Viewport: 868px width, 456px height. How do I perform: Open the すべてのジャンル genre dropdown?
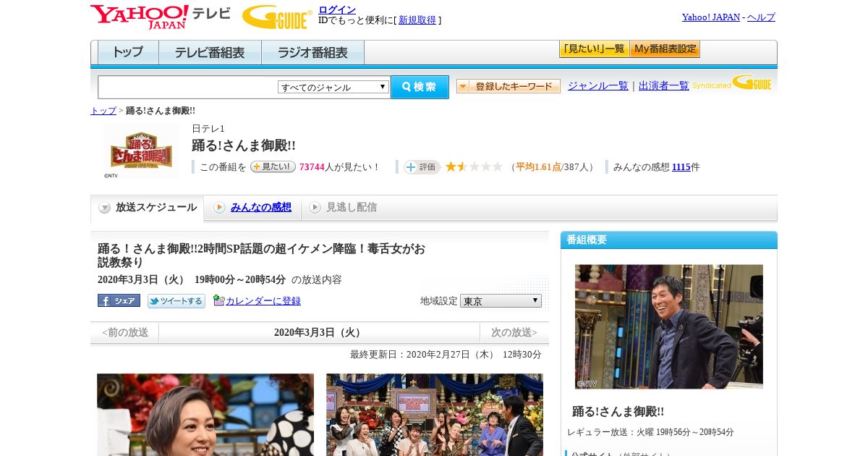[333, 87]
